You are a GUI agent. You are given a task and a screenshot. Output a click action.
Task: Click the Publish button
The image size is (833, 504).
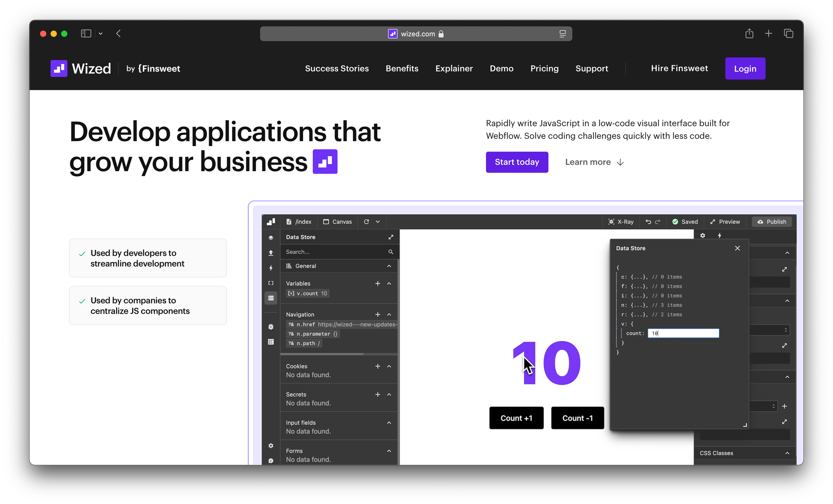(x=772, y=222)
